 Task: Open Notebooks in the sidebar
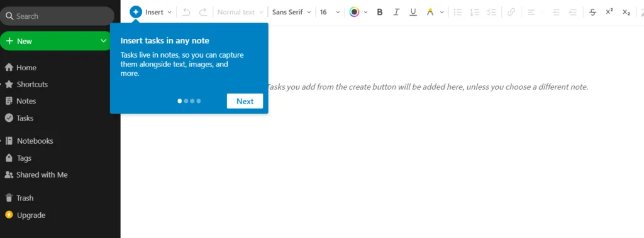35,141
